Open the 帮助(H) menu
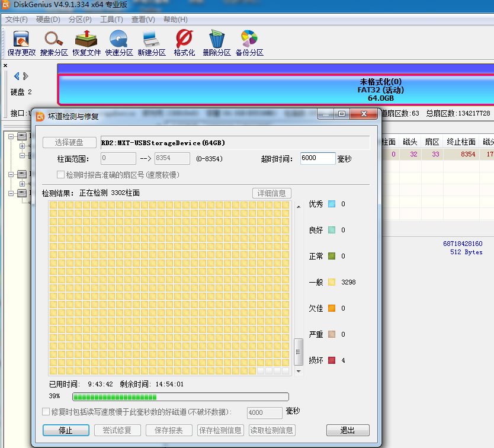494x448 pixels. 175,20
